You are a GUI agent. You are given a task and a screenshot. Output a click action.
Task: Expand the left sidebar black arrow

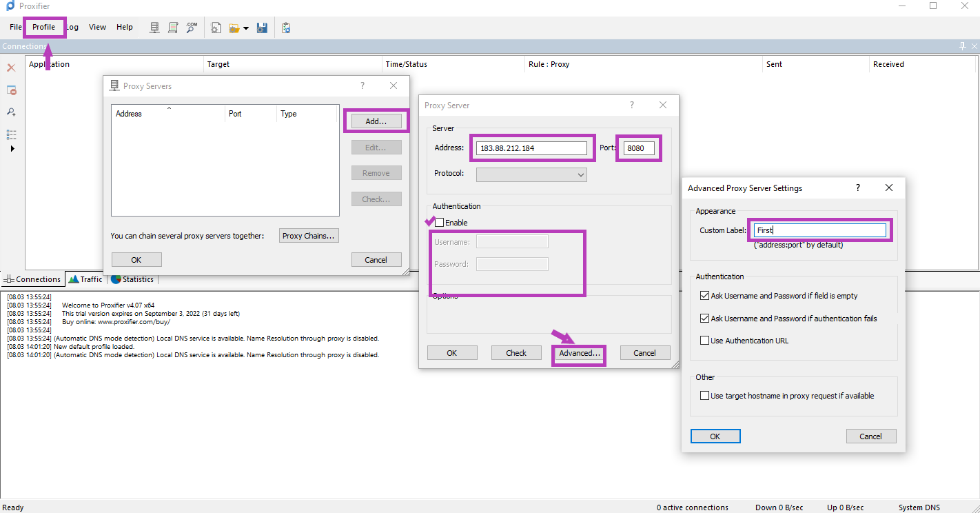tap(12, 148)
